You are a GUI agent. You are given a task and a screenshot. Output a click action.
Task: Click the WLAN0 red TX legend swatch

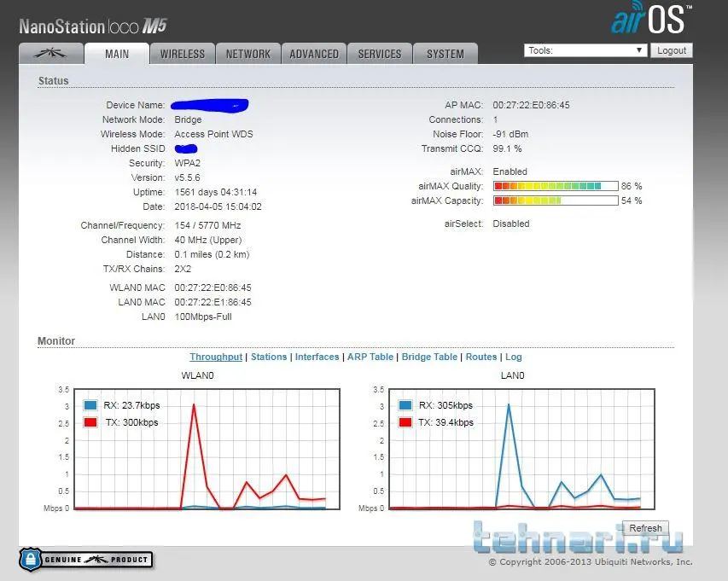(90, 422)
